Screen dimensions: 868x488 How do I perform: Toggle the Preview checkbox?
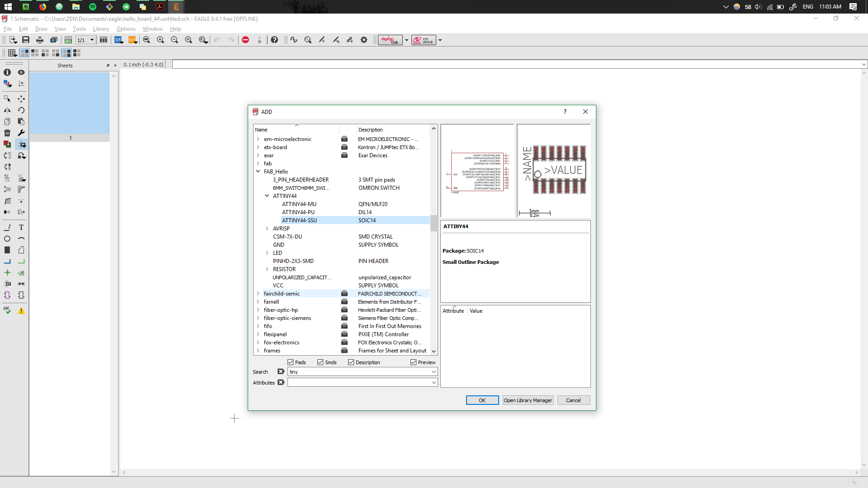pyautogui.click(x=413, y=362)
